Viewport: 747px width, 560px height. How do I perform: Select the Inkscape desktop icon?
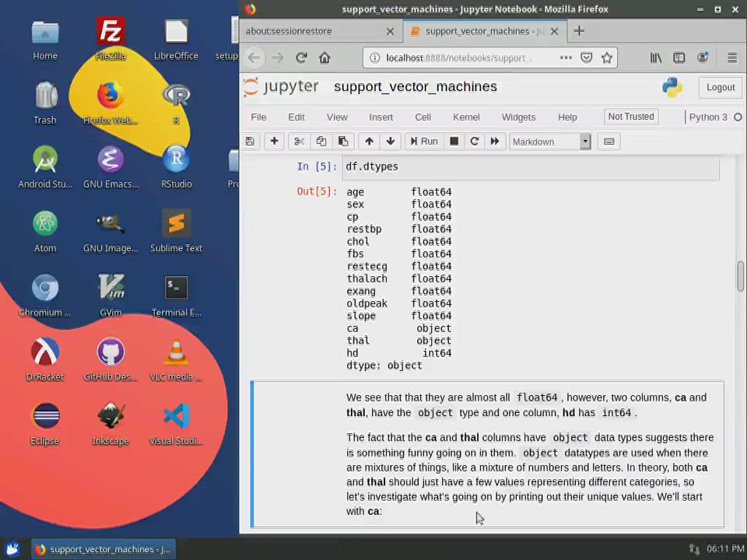(110, 424)
